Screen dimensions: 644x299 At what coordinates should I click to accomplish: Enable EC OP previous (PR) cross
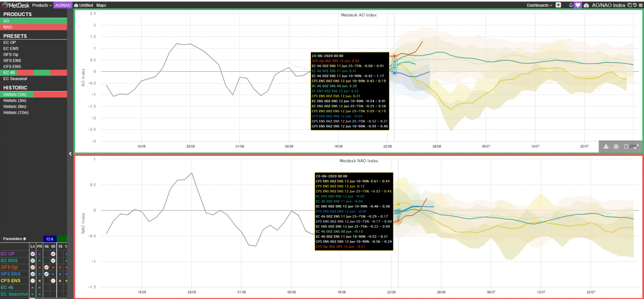click(x=40, y=254)
